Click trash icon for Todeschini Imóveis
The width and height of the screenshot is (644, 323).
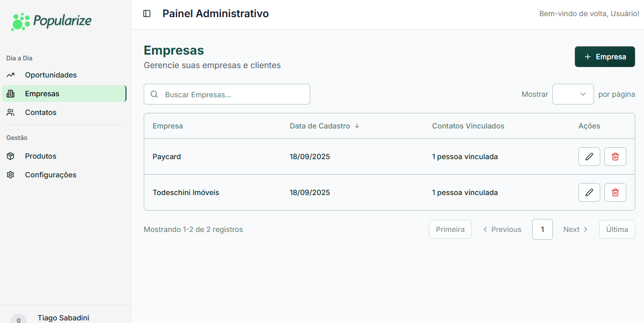(x=615, y=192)
